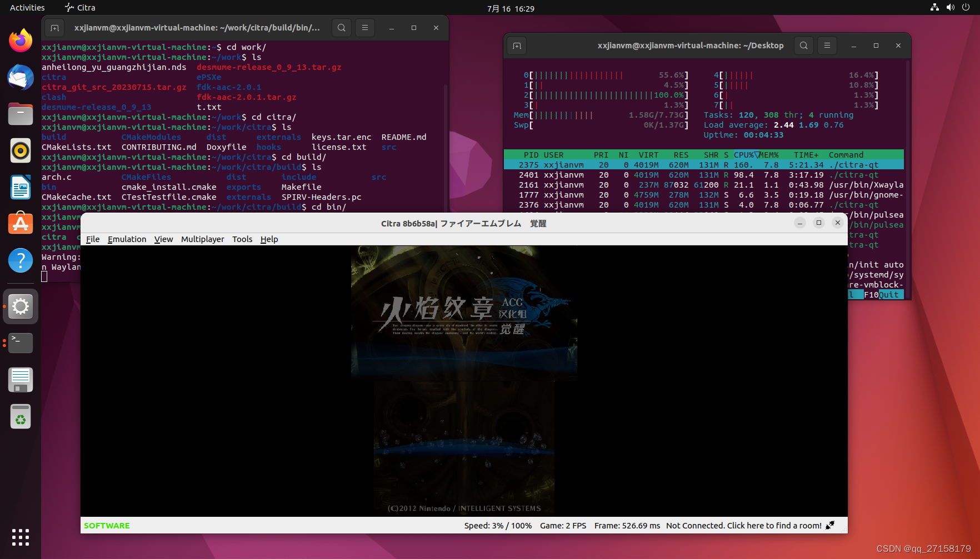Open Files manager from the dock

tap(21, 114)
